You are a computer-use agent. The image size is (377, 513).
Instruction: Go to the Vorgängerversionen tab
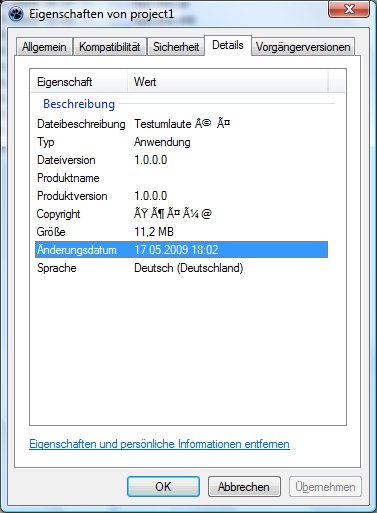pyautogui.click(x=303, y=47)
